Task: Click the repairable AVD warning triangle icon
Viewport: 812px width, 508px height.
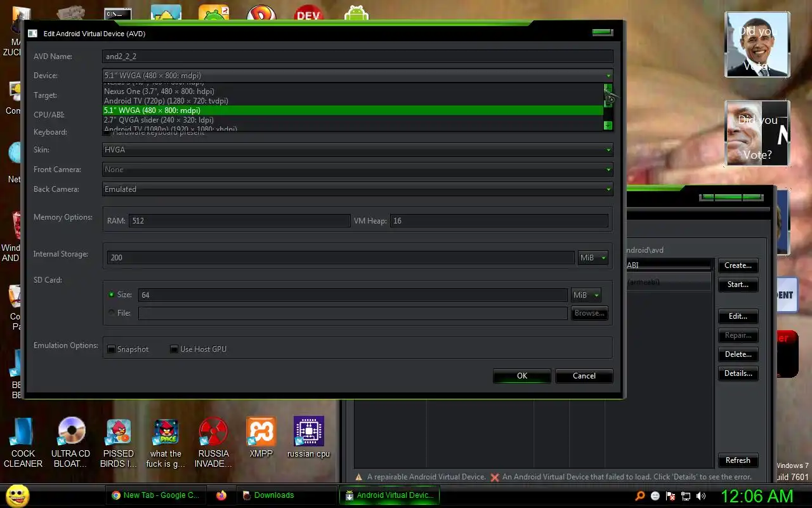Action: (x=359, y=477)
